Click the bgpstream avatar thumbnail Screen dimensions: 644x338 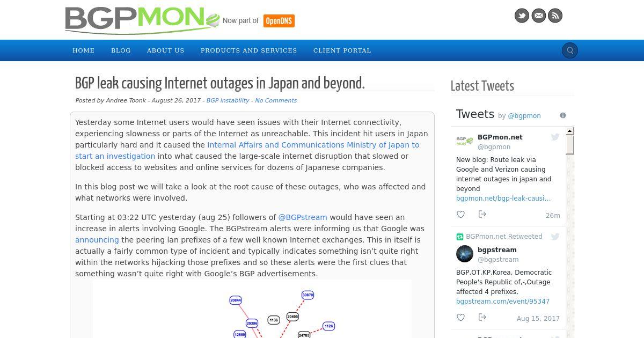coord(465,254)
